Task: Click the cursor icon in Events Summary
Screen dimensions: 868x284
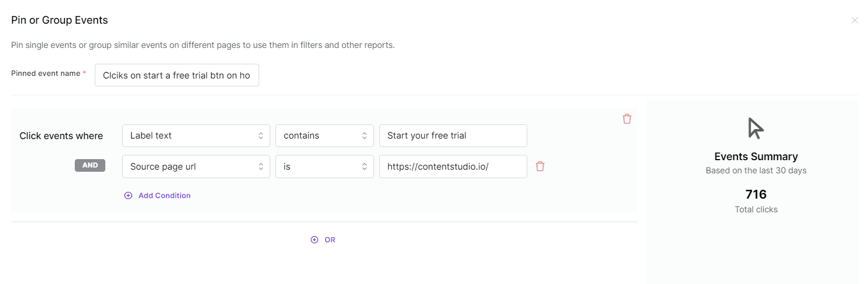Action: pos(755,128)
